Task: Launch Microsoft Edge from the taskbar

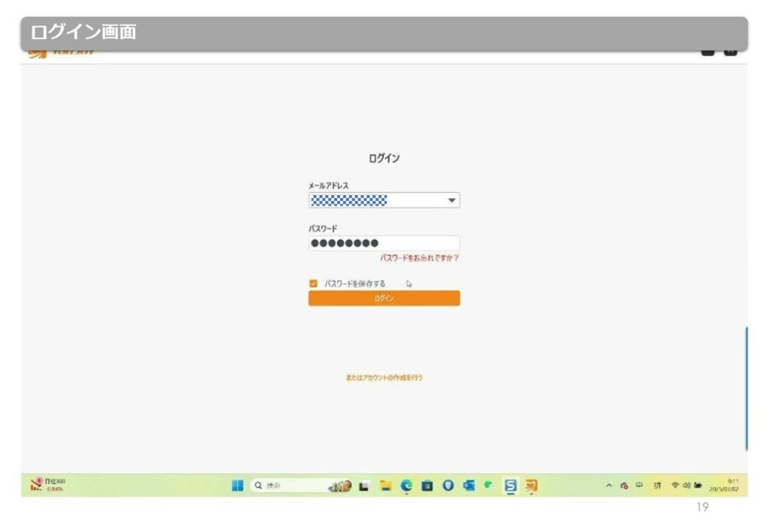Action: coord(407,485)
